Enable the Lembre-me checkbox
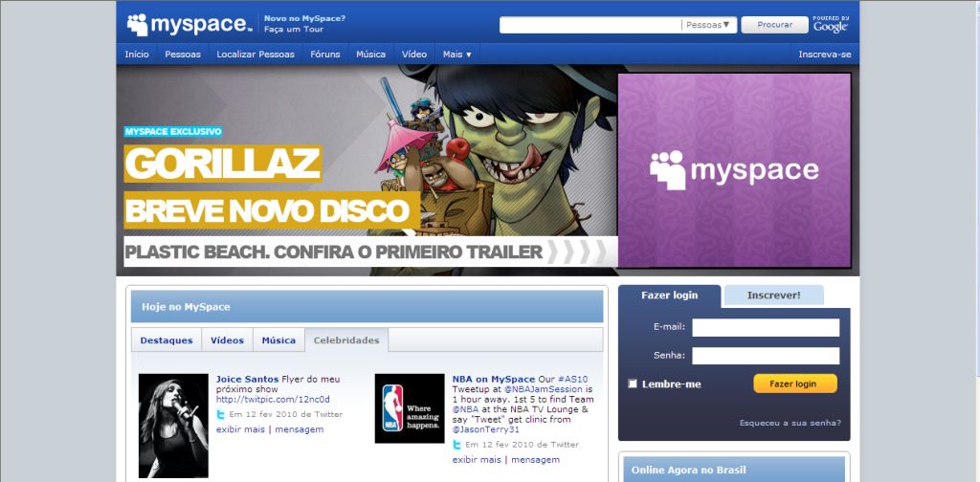Screen dimensions: 980x482 [633, 384]
